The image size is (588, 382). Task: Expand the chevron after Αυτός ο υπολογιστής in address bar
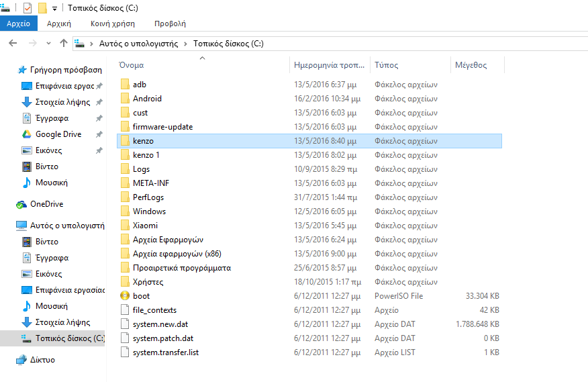(185, 44)
